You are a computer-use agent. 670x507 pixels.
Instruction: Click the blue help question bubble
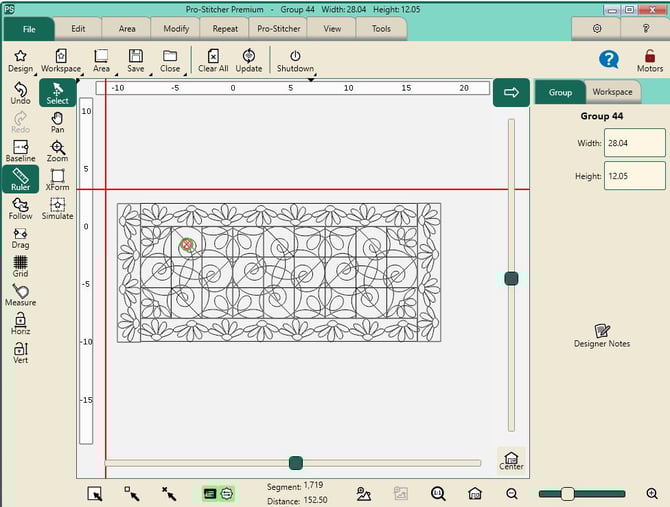click(608, 59)
